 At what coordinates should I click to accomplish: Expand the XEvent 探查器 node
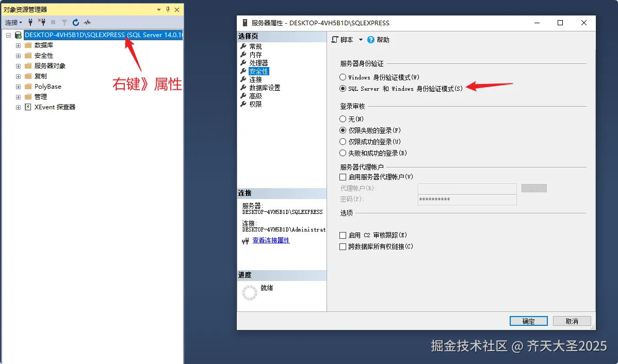(18, 107)
